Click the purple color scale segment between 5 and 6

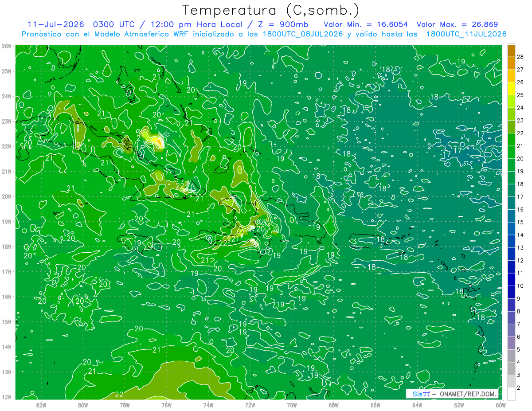[x=511, y=344]
